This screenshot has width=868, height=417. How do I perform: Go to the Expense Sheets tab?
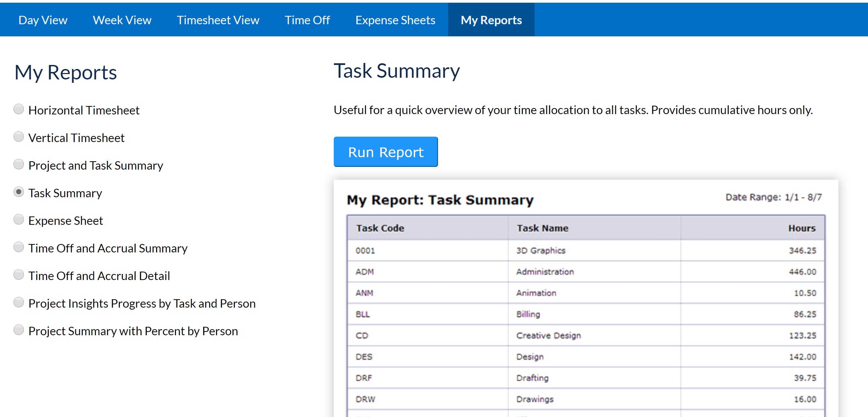(x=395, y=20)
